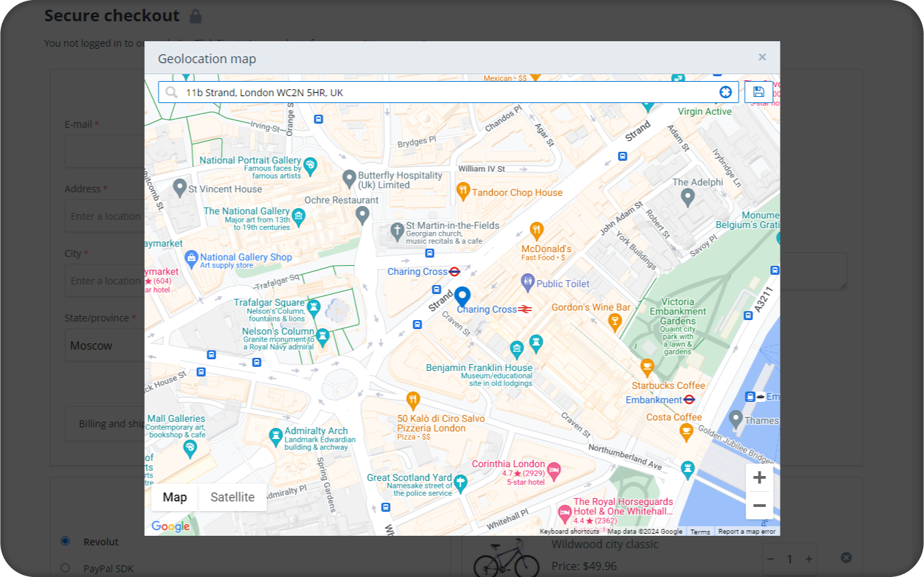Click the save location floppy disk icon
Image resolution: width=924 pixels, height=577 pixels.
(759, 92)
